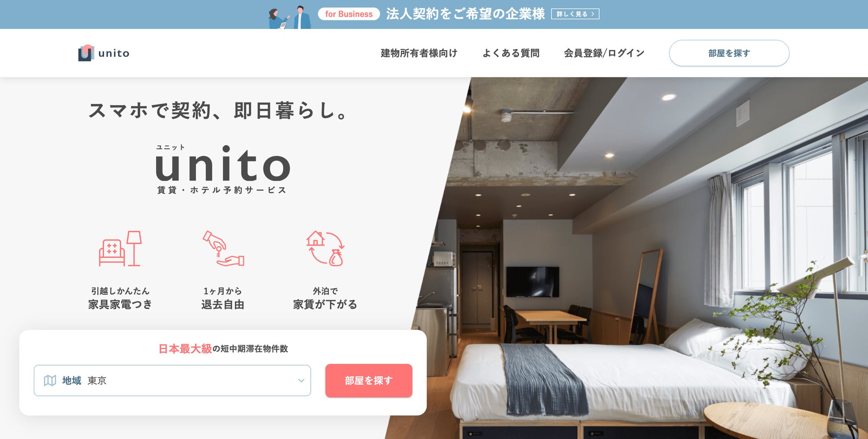Open the 法人契約をご希望の企業様 banner link
The width and height of the screenshot is (868, 439).
(465, 14)
